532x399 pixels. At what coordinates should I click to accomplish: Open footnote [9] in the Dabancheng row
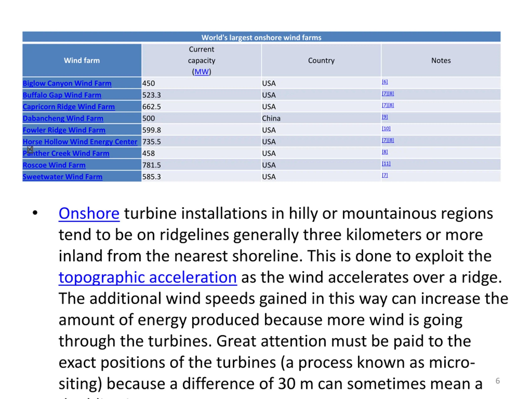(385, 117)
